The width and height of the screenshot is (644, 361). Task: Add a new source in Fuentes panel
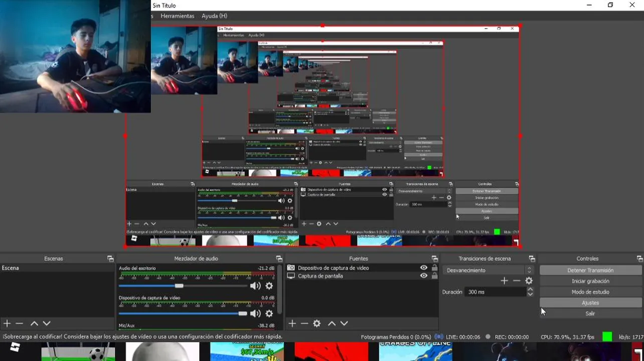pos(292,323)
